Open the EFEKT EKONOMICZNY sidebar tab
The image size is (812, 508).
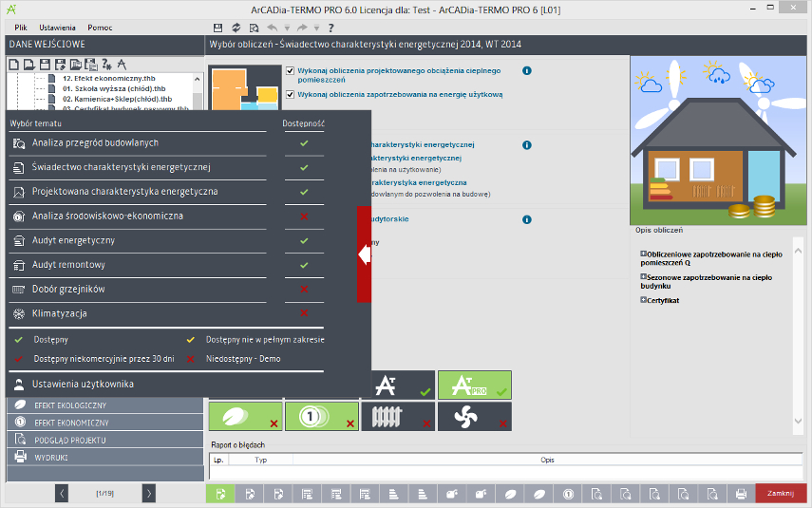pyautogui.click(x=105, y=423)
